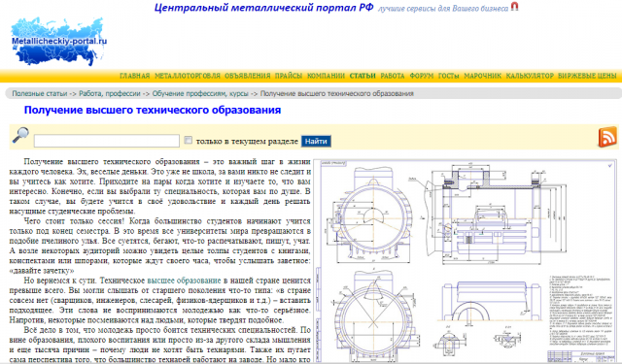Click the search text input field
This screenshot has height=364, width=622.
107,141
